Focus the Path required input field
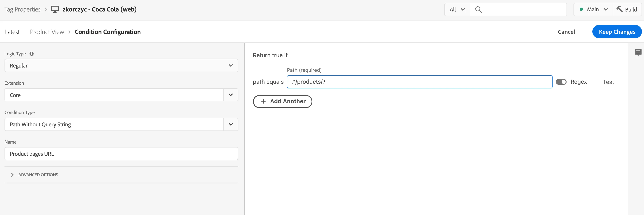This screenshot has height=215, width=644. click(420, 82)
